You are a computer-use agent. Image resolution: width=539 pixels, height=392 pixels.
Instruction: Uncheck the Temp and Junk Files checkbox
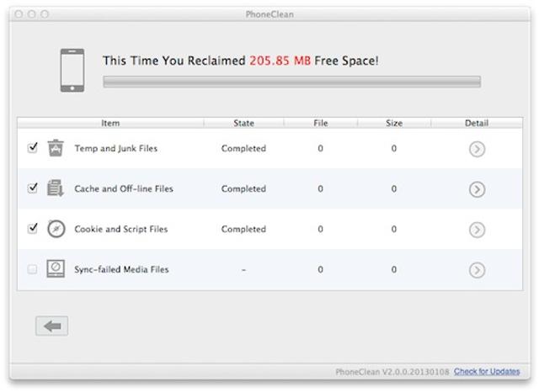point(33,147)
